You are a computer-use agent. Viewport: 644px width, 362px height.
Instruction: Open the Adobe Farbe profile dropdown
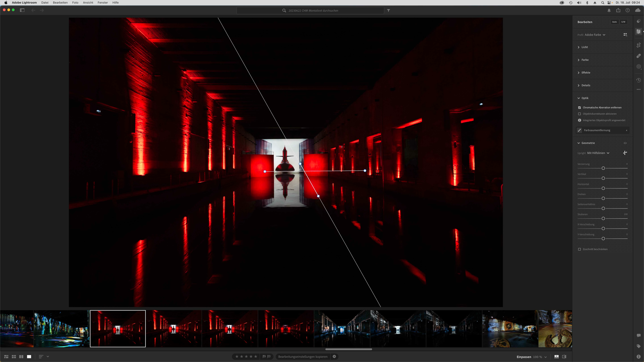(595, 35)
